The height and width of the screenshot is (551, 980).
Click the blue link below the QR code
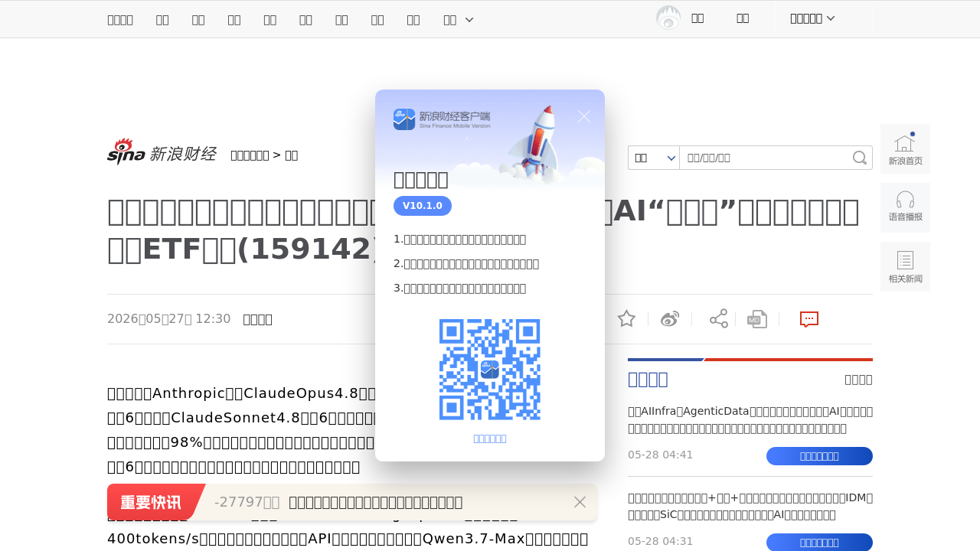point(490,439)
